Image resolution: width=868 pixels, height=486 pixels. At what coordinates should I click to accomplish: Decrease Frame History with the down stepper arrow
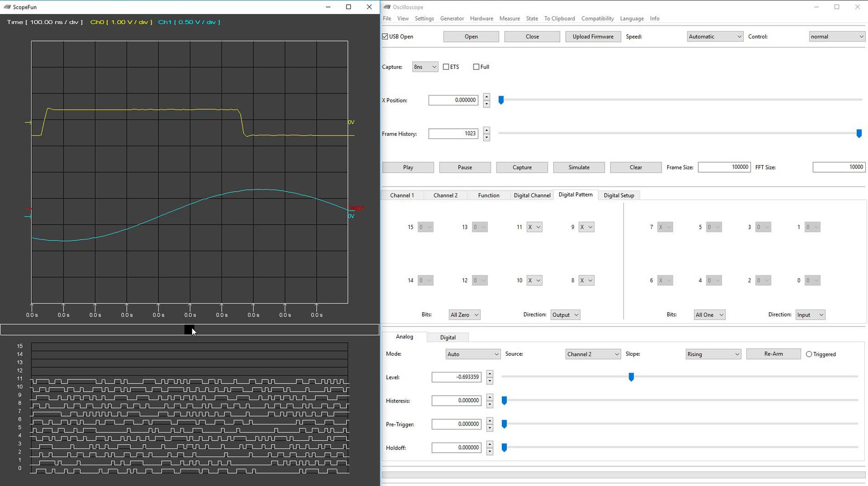[x=487, y=137]
